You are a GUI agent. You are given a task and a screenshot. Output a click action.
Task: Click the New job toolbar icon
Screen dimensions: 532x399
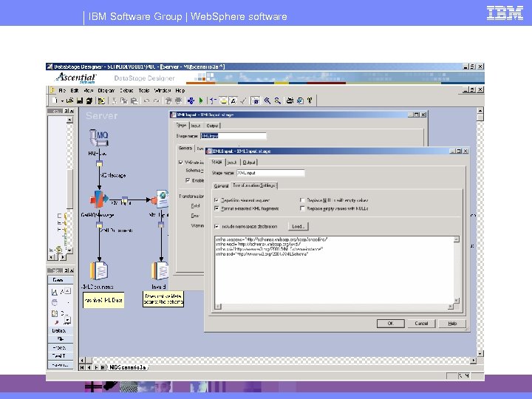55,100
